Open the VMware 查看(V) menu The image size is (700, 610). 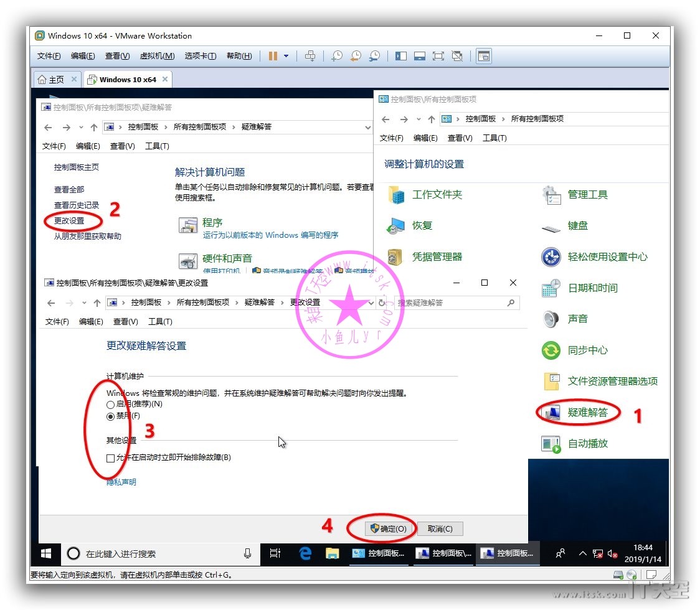point(118,56)
